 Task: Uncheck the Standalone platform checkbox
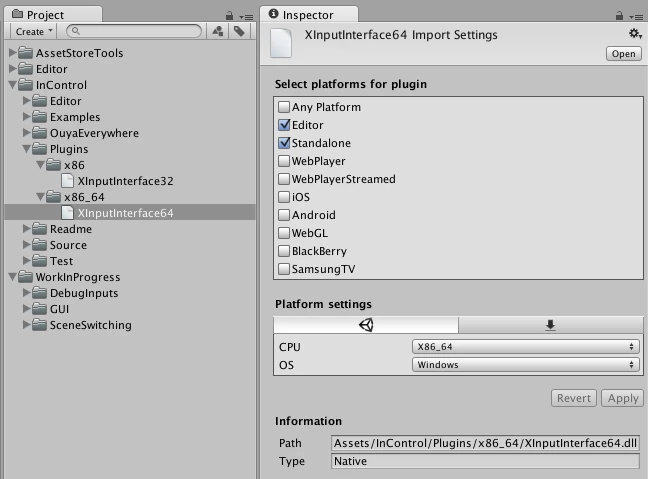click(284, 143)
